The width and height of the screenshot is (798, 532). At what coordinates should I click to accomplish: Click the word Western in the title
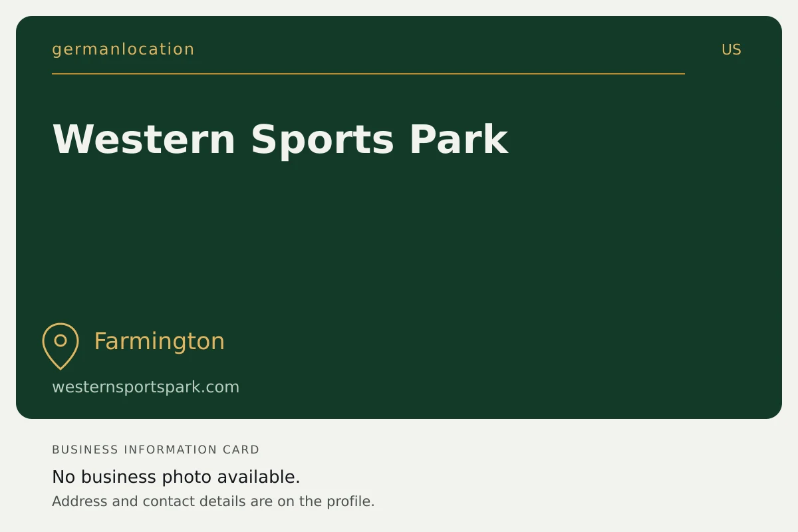144,140
